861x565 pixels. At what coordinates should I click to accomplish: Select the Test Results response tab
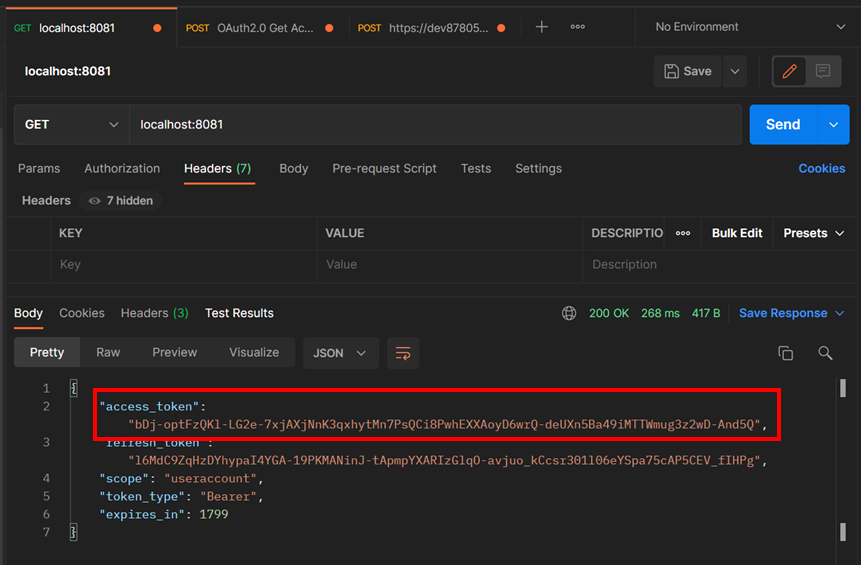[239, 313]
